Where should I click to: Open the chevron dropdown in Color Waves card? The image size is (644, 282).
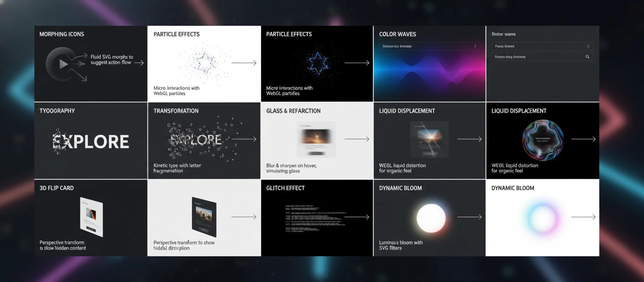[x=475, y=46]
